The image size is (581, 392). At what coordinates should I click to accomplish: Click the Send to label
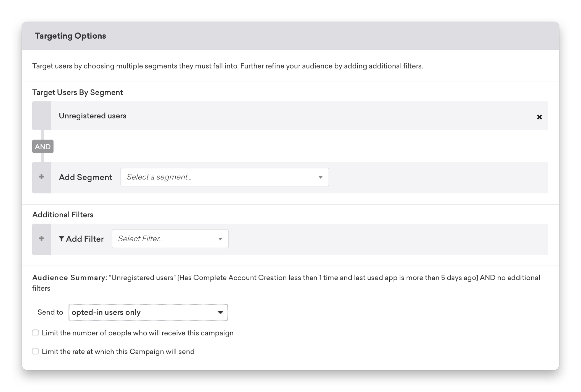(50, 312)
